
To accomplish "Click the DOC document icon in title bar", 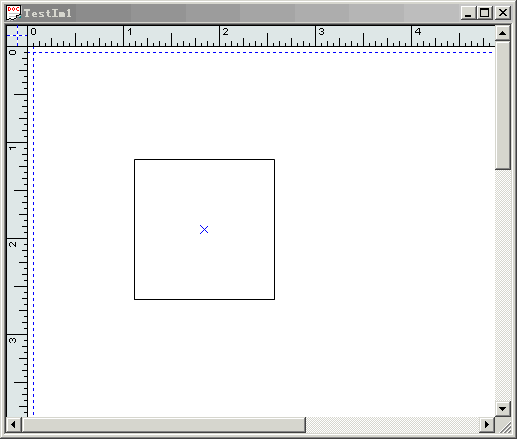I will tap(13, 13).
